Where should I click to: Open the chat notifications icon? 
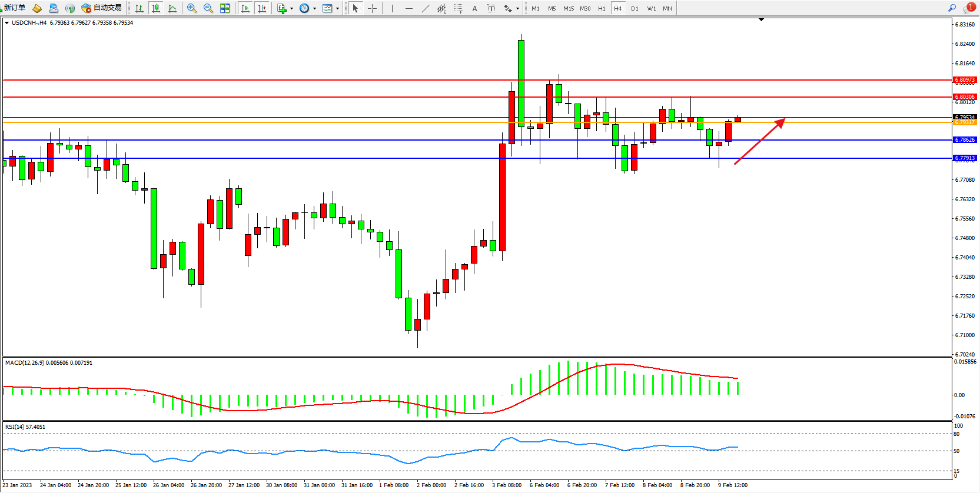968,8
